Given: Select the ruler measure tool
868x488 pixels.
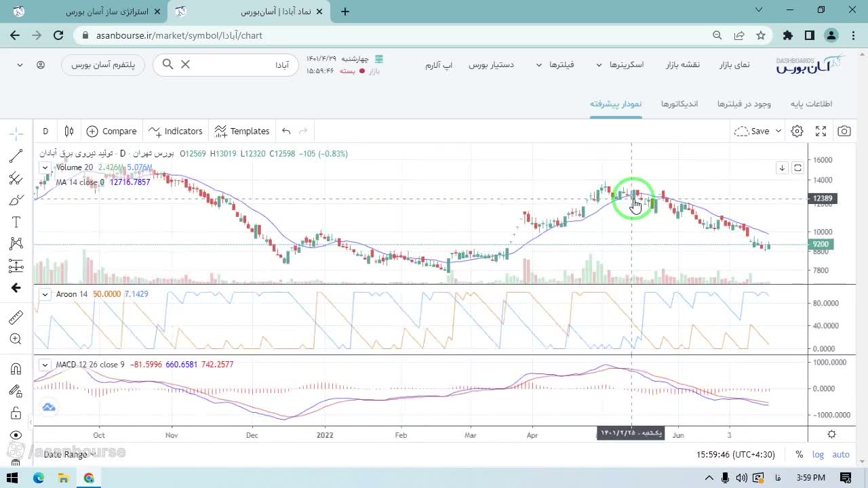Looking at the screenshot, I should point(16,317).
